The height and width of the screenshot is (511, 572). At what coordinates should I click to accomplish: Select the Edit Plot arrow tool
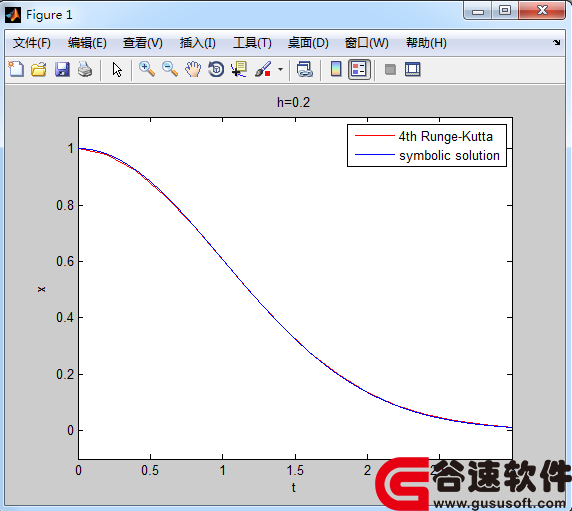(x=117, y=69)
